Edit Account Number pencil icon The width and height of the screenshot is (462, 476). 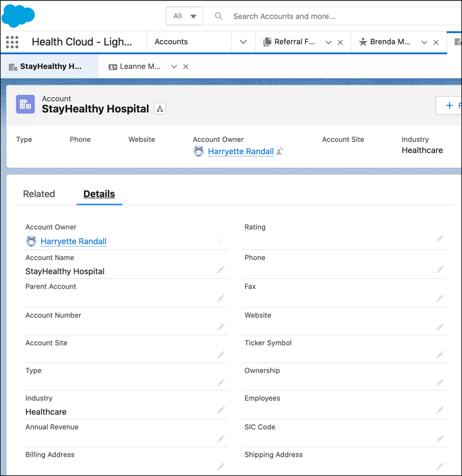pyautogui.click(x=221, y=327)
